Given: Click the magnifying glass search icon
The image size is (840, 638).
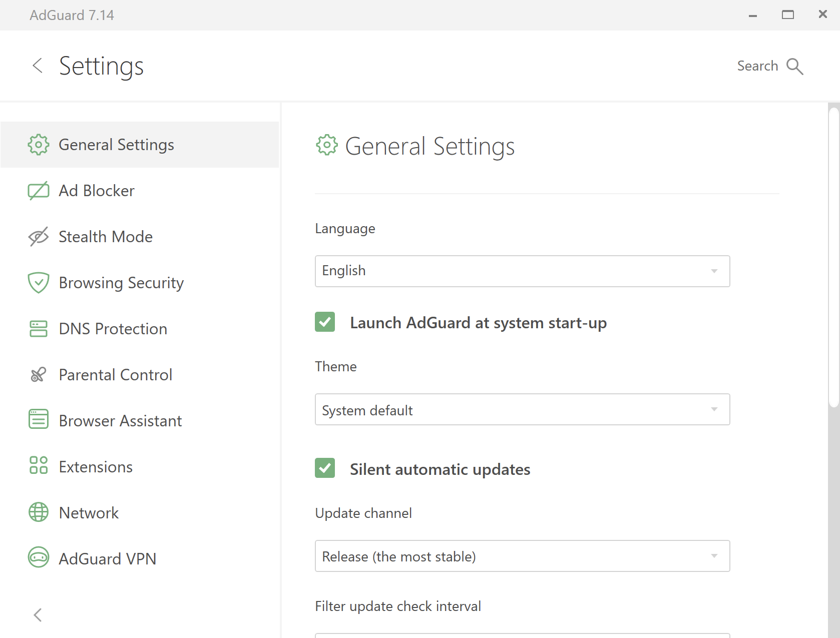Looking at the screenshot, I should coord(795,67).
